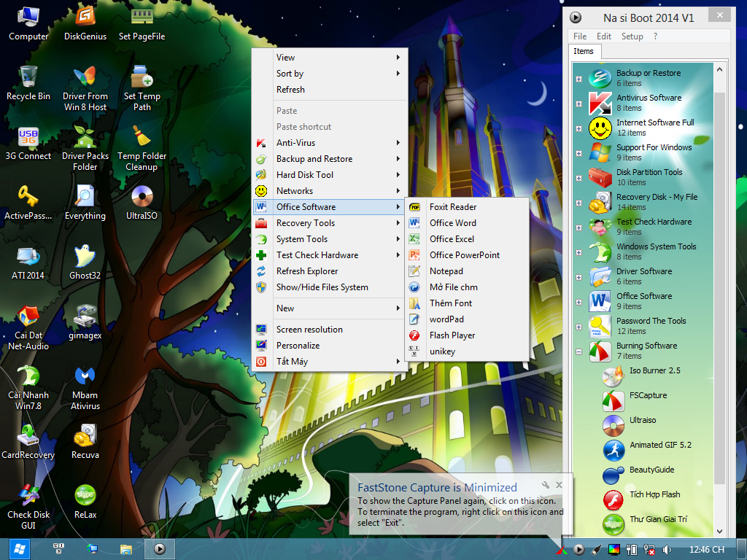Select the ReLax desktop icon
The width and height of the screenshot is (747, 560).
click(x=85, y=502)
